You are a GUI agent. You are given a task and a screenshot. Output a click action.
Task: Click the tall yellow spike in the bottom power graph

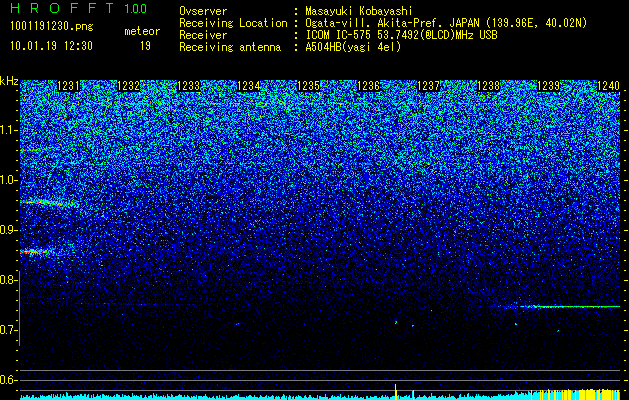tap(396, 391)
